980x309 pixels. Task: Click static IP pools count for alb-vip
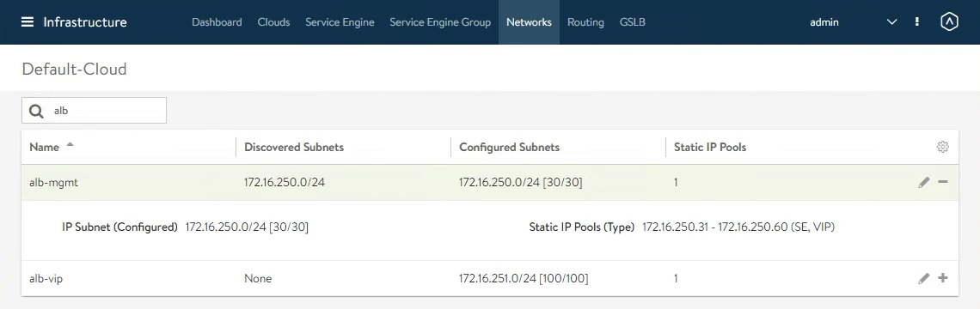[676, 278]
